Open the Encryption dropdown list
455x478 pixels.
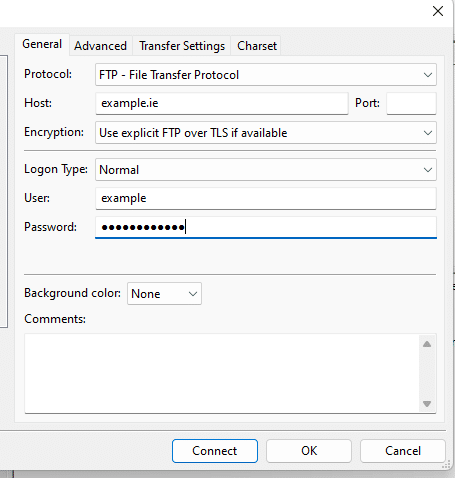[266, 133]
